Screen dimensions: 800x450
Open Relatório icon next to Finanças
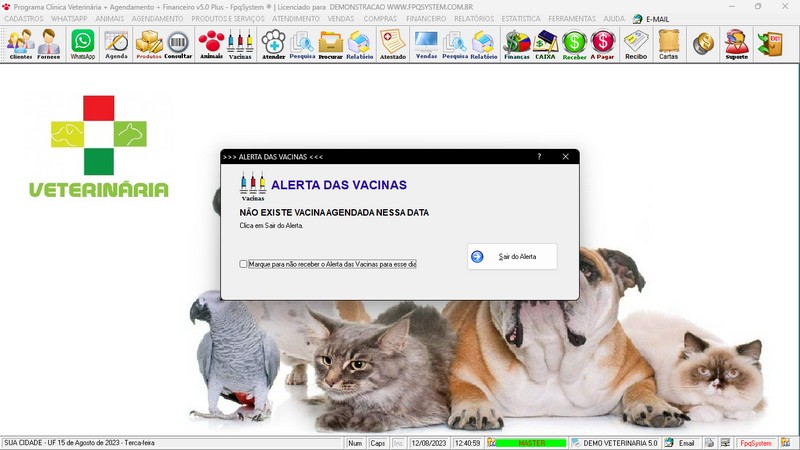pyautogui.click(x=484, y=44)
